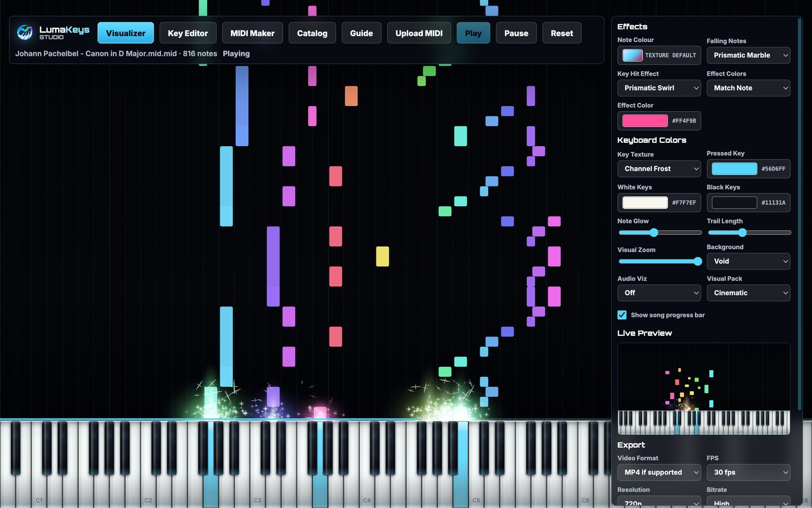The width and height of the screenshot is (812, 508).
Task: Uncheck Show song progress bar
Action: coord(622,315)
